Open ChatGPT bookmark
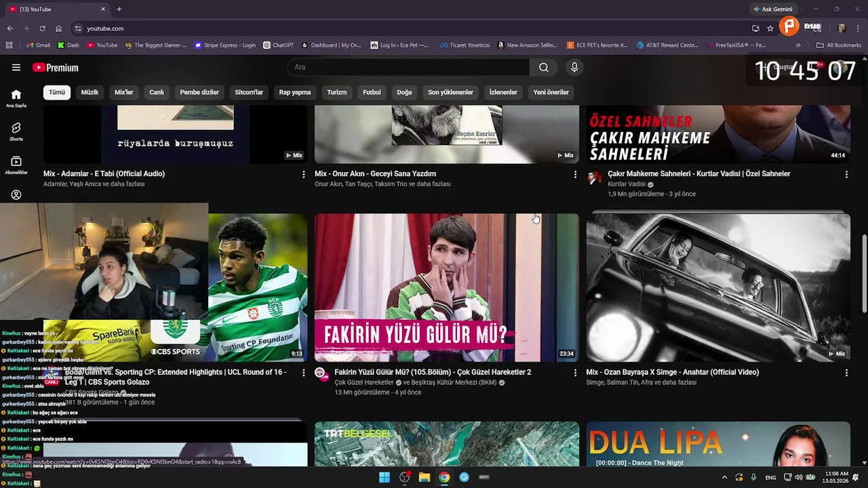Viewport: 868px width, 488px height. pyautogui.click(x=279, y=45)
